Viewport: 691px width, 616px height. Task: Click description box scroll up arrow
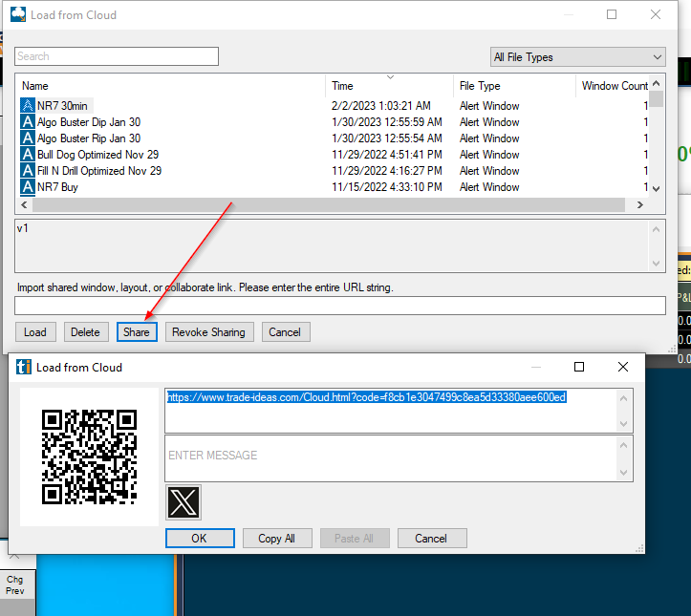pos(656,229)
